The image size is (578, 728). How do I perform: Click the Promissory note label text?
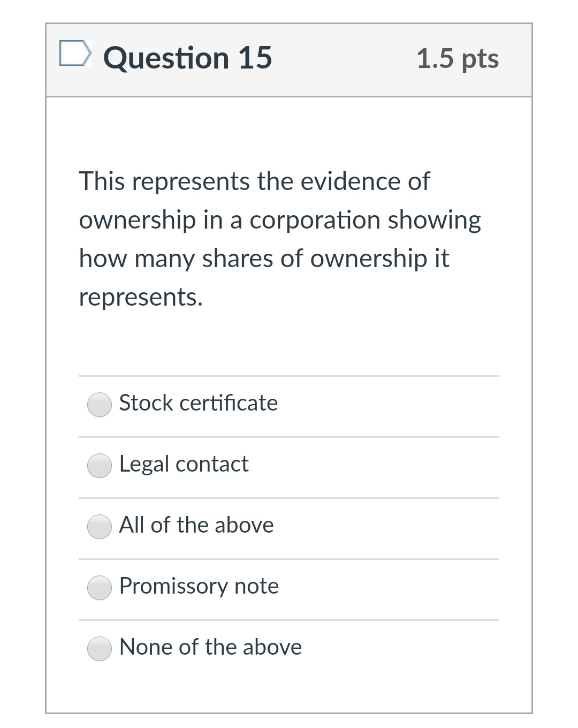coord(199,586)
